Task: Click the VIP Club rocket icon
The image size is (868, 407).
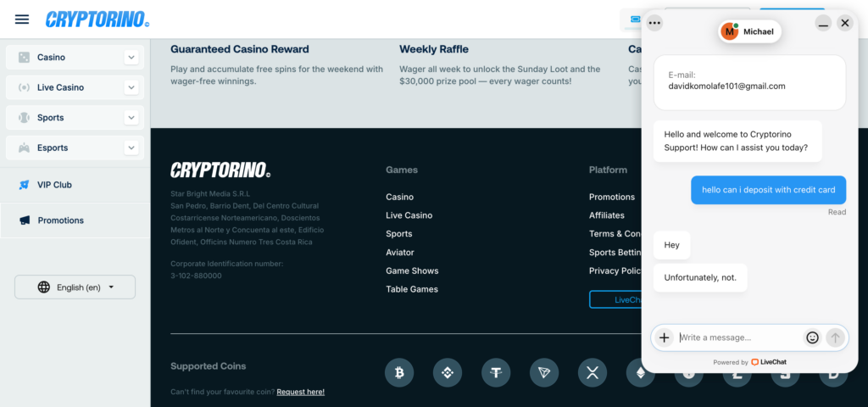Action: coord(24,185)
